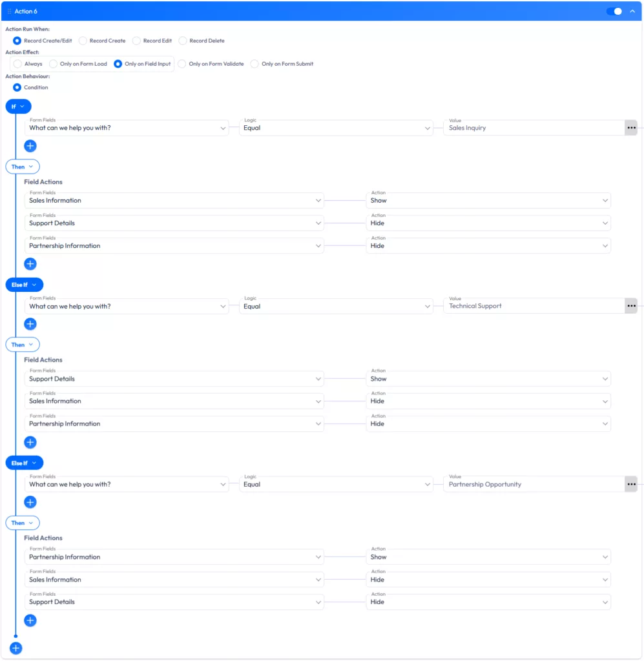Screen dimensions: 644x661
Task: Disable the Action 6 toggle switch
Action: point(614,10)
